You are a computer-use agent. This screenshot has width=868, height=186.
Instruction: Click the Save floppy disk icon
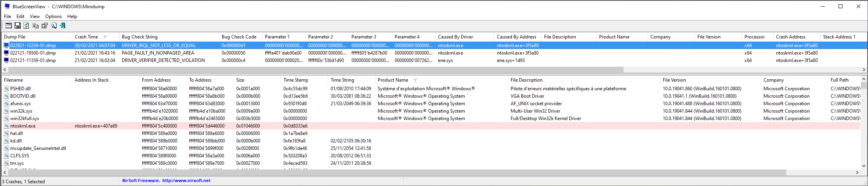click(x=17, y=26)
